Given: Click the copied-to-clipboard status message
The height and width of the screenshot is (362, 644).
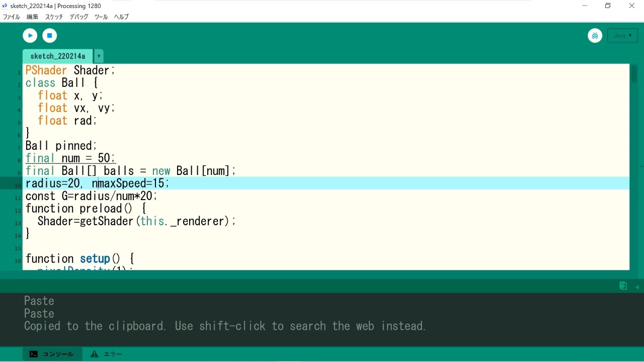Looking at the screenshot, I should click(225, 326).
